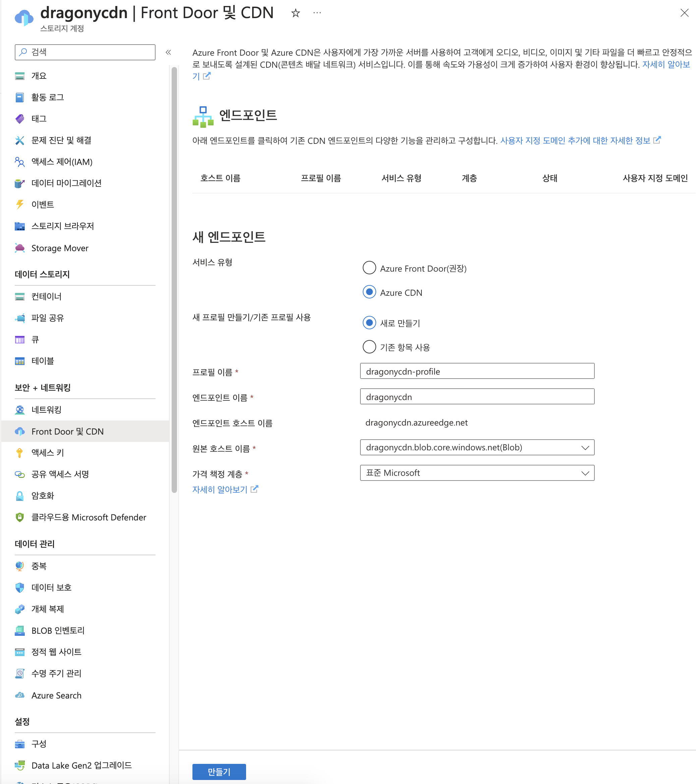Click the BLOB 인벤토리 icon
The height and width of the screenshot is (784, 696).
tap(19, 630)
